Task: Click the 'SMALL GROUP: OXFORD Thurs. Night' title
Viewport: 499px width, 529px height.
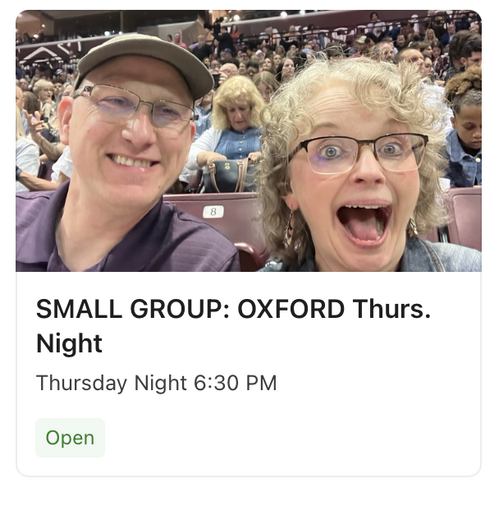Action: (x=233, y=326)
